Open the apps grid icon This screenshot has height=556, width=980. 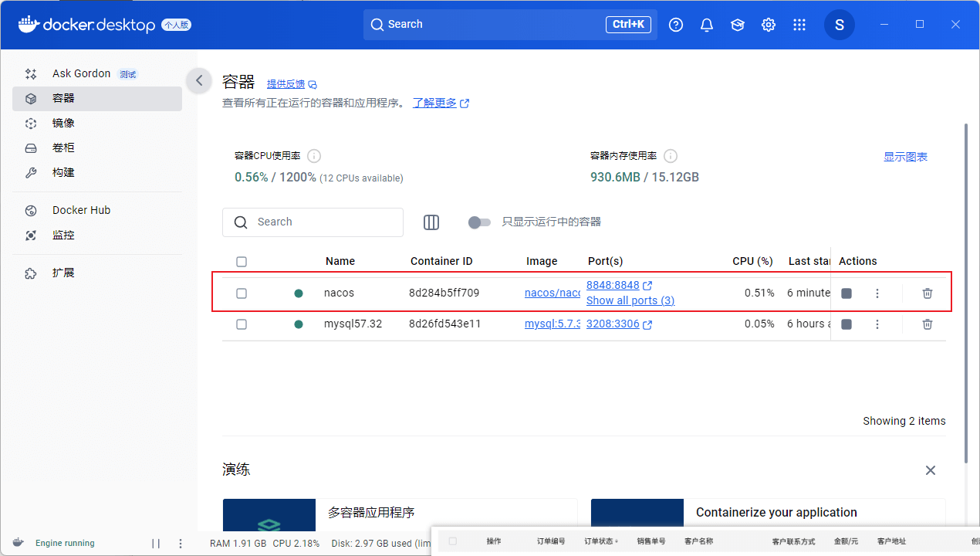point(799,25)
